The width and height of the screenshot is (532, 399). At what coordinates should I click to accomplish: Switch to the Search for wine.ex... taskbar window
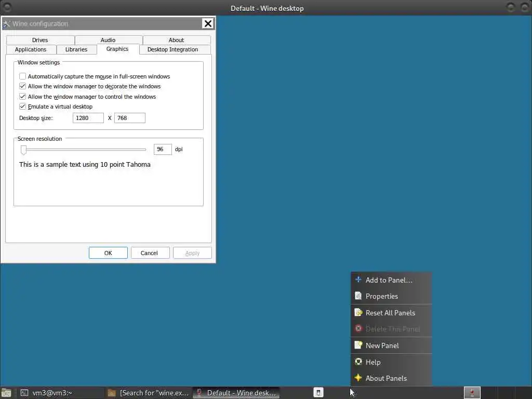[149, 393]
